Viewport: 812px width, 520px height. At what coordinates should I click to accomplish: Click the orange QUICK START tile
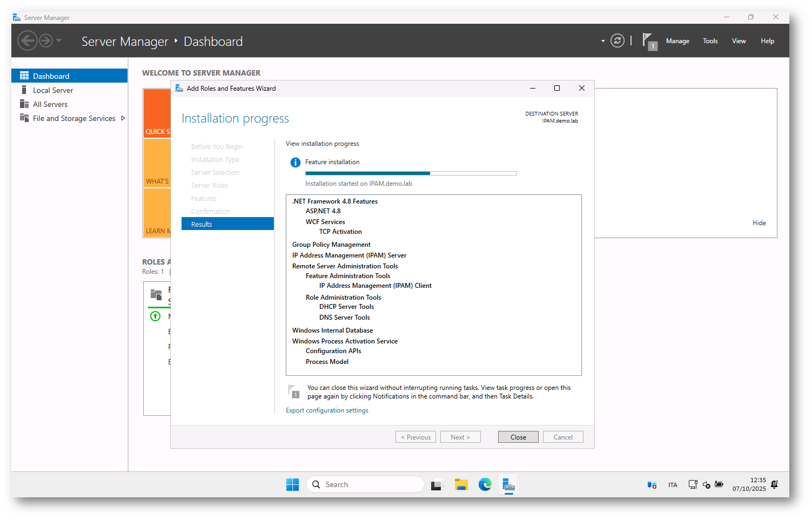click(157, 113)
